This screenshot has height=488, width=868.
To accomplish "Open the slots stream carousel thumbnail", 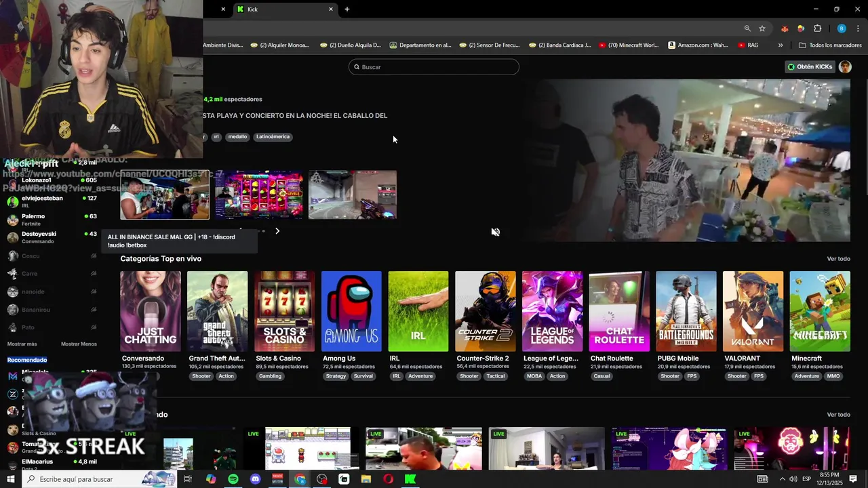I will click(x=258, y=195).
